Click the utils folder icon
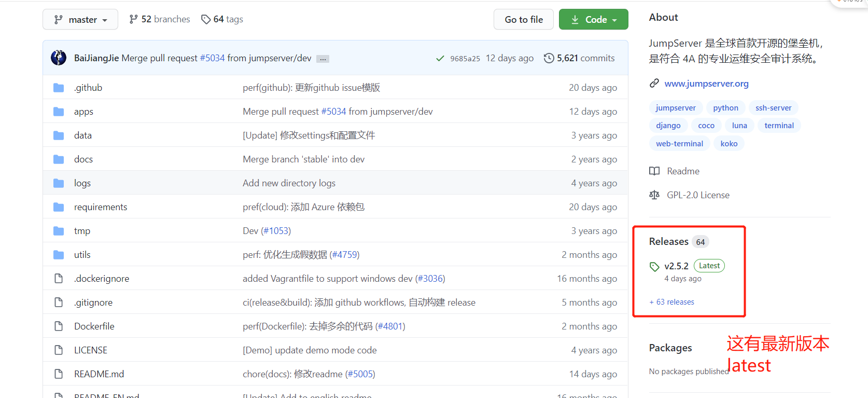The width and height of the screenshot is (868, 398). 59,255
